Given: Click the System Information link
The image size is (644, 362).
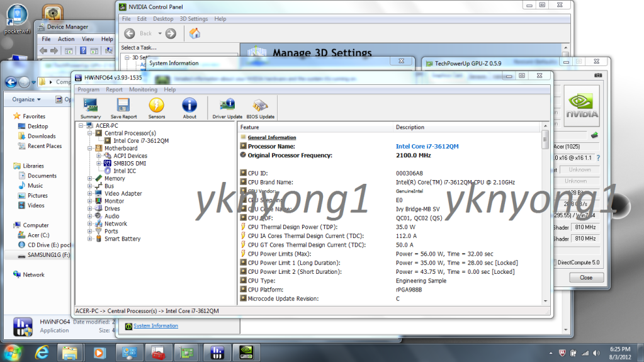Looking at the screenshot, I should 155,326.
